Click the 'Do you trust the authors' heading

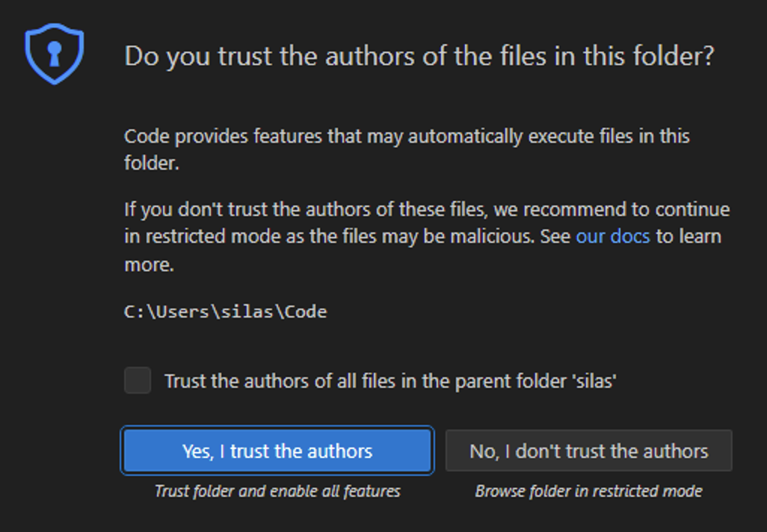419,57
